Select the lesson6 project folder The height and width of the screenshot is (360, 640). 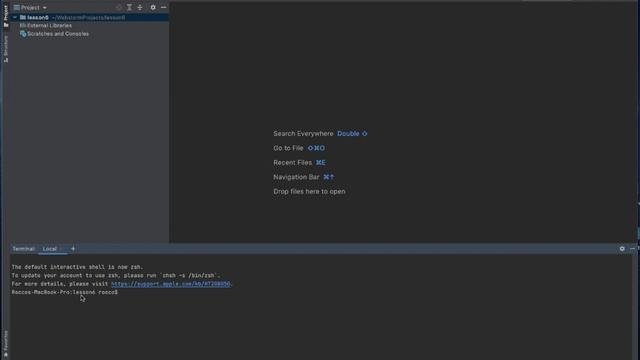coord(90,18)
